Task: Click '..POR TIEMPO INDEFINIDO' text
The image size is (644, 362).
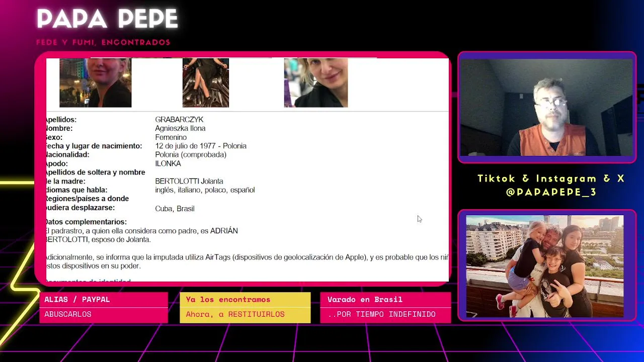Action: pyautogui.click(x=381, y=314)
